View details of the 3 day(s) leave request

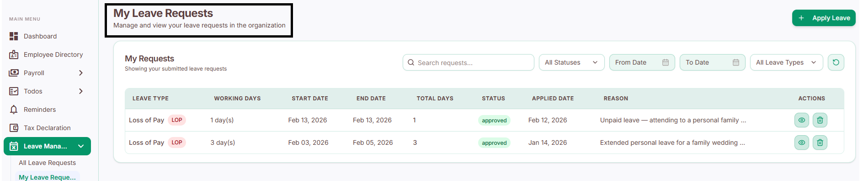pyautogui.click(x=801, y=143)
